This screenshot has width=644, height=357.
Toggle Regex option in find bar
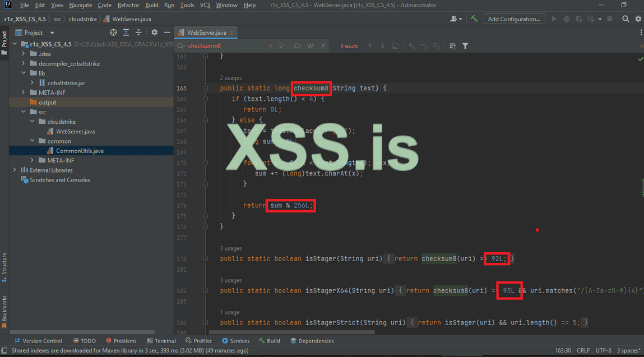[x=322, y=46]
